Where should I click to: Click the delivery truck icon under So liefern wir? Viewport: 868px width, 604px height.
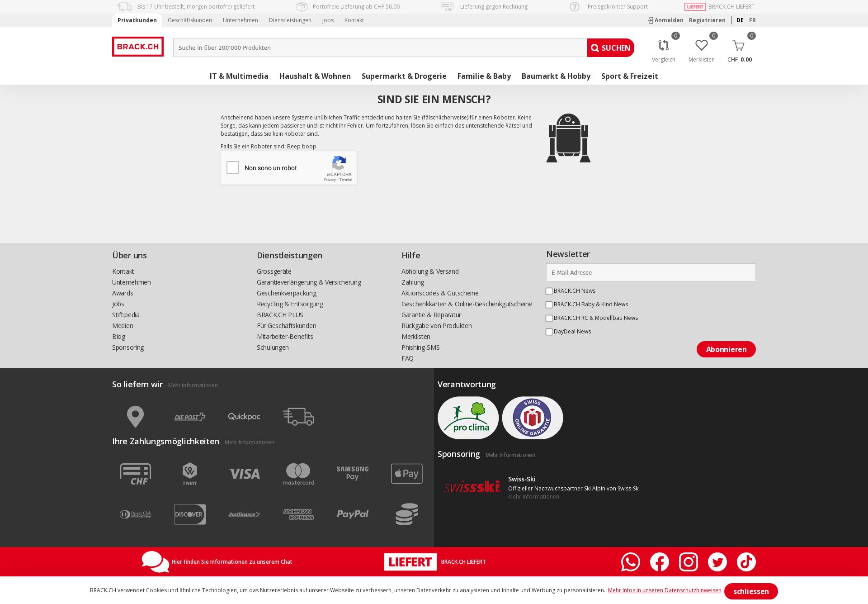pyautogui.click(x=298, y=417)
